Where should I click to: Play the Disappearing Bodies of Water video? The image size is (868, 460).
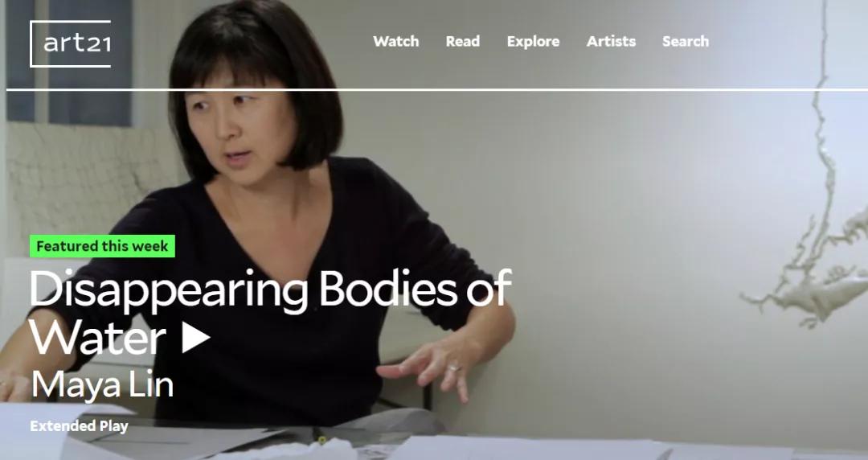click(196, 337)
